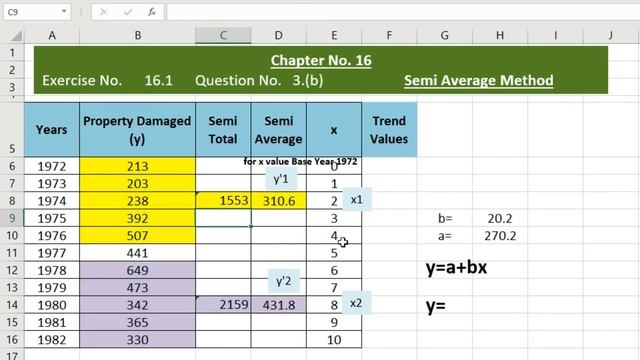Select the 'Semi Average' header cell
This screenshot has height=360, width=640.
pos(278,130)
